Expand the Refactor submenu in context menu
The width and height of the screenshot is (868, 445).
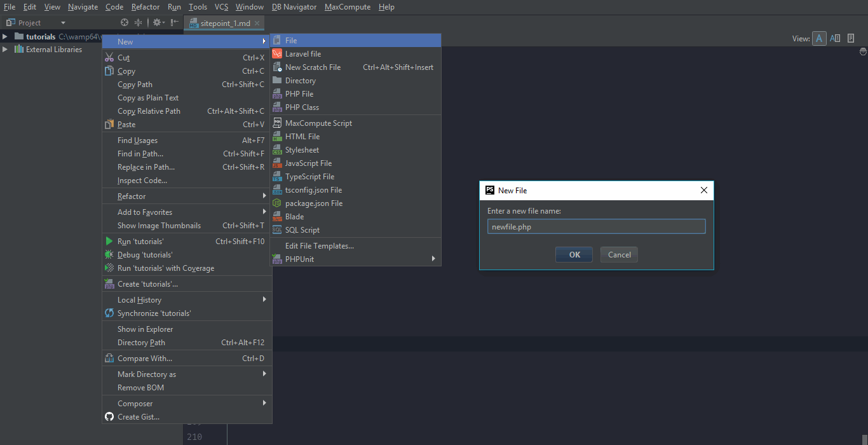(187, 196)
